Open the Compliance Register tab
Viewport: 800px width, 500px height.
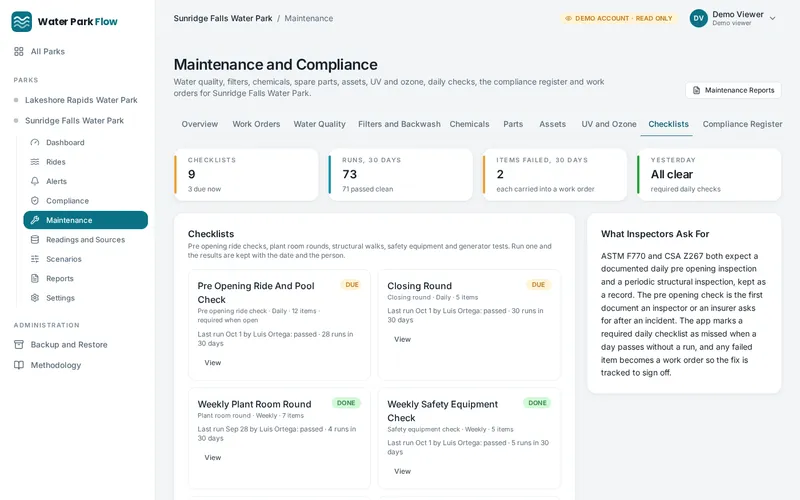click(x=742, y=124)
